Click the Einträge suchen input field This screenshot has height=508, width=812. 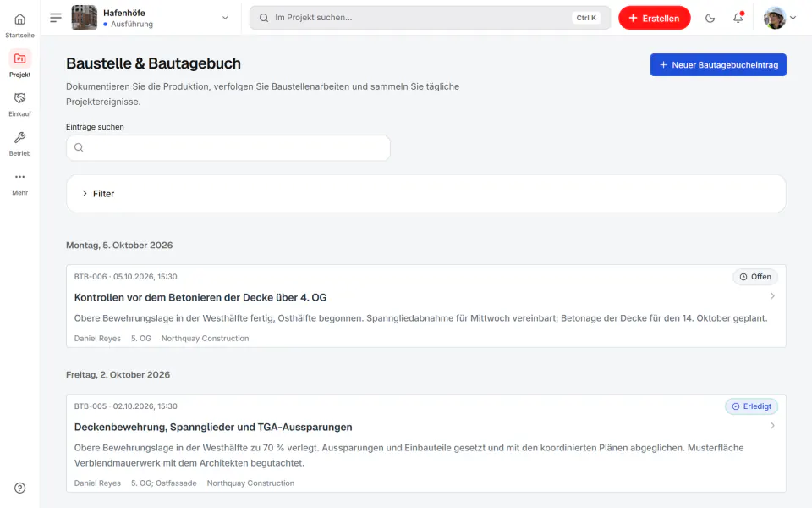228,147
